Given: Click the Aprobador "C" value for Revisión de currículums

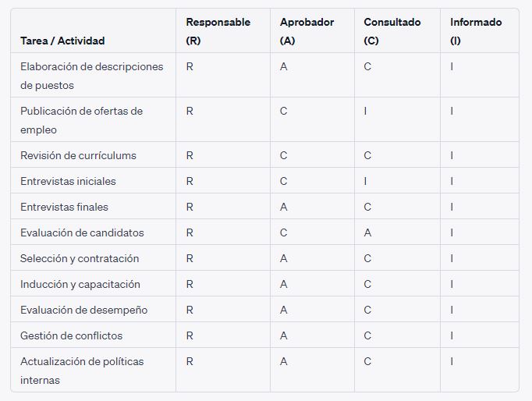Looking at the screenshot, I should click(283, 155).
